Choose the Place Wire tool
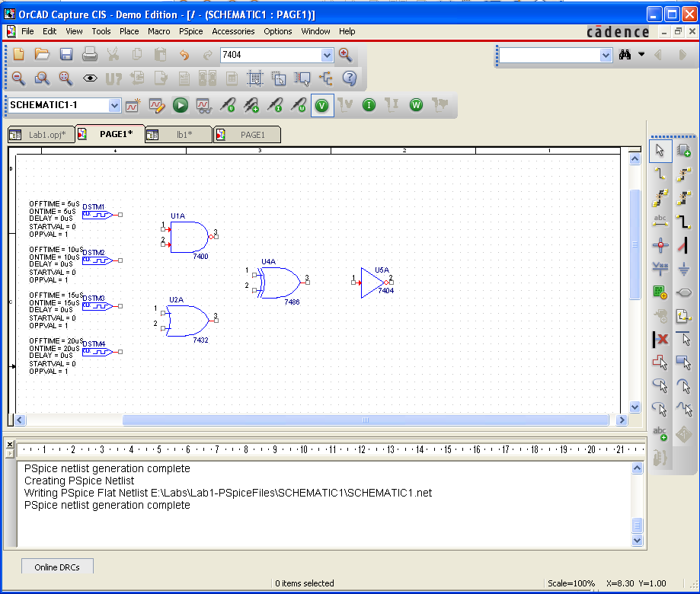 point(660,174)
